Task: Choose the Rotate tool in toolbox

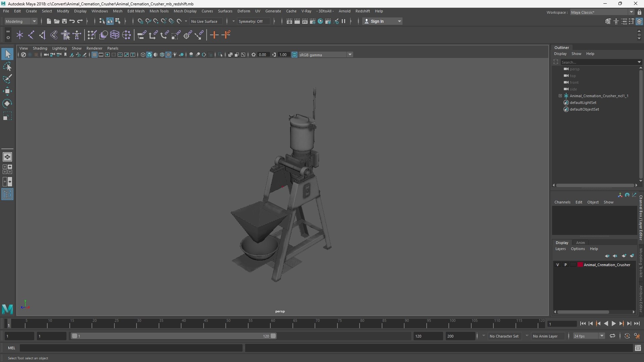Action: (7, 104)
